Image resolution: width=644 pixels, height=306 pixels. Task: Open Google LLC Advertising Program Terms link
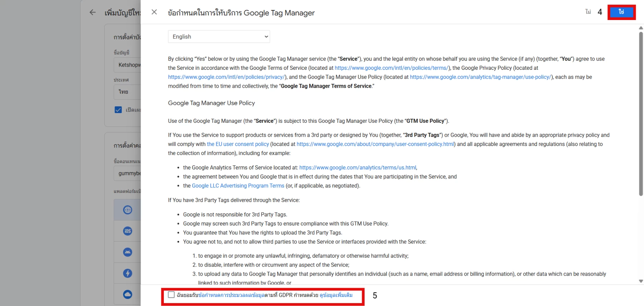238,186
